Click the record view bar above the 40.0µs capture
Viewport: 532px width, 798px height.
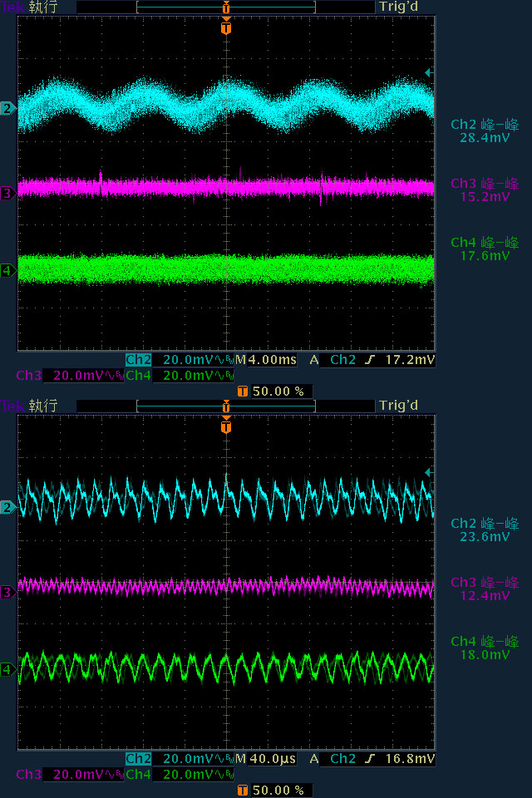click(226, 406)
